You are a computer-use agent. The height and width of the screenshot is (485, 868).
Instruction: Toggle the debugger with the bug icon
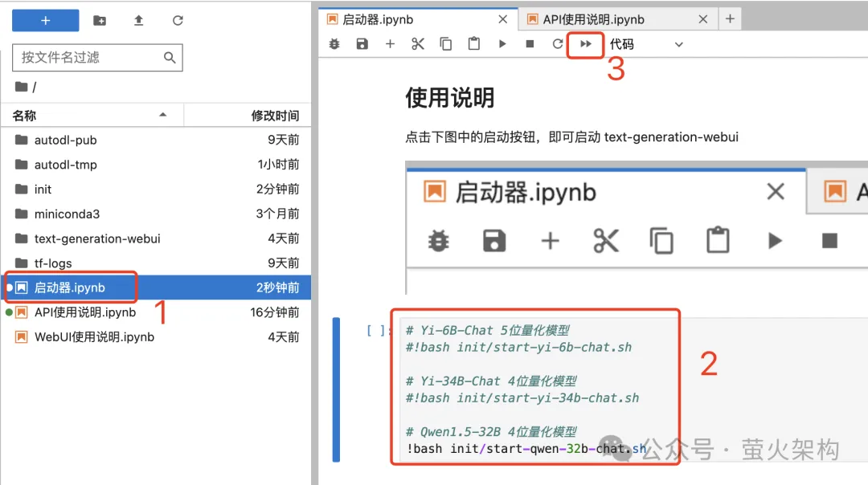click(334, 44)
